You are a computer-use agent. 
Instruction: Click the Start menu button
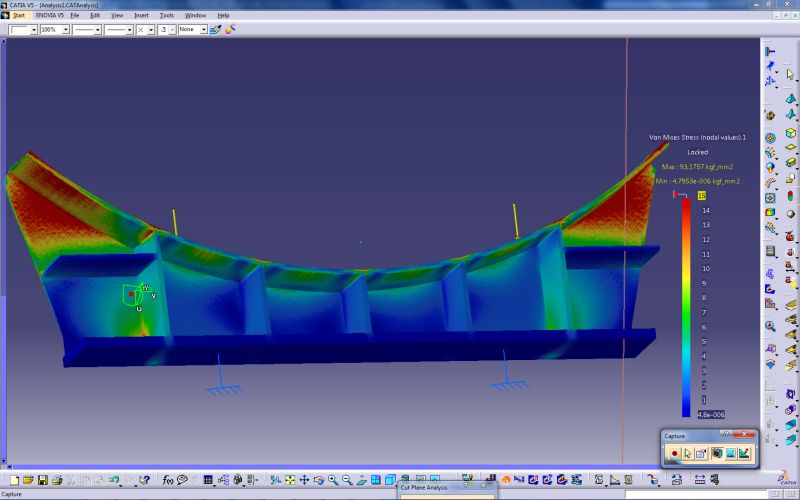pos(19,16)
